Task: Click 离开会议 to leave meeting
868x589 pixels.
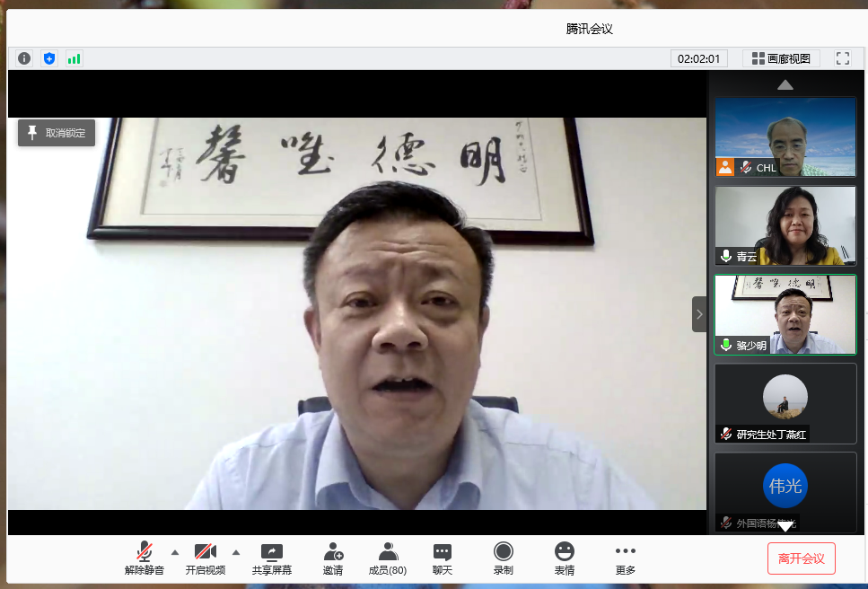Action: 801,558
